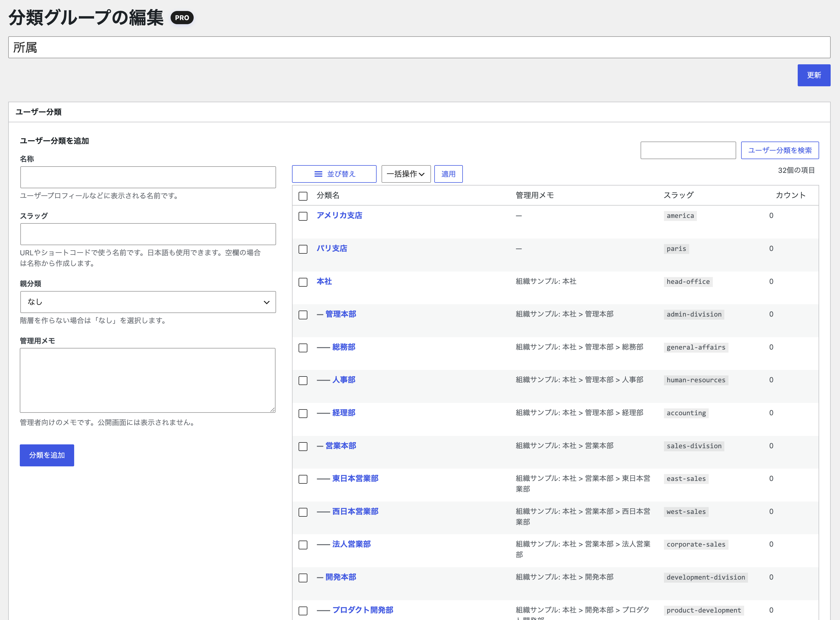Screen dimensions: 840x620
Task: Open the 法人営業部 taxonomy link
Action: coord(352,544)
